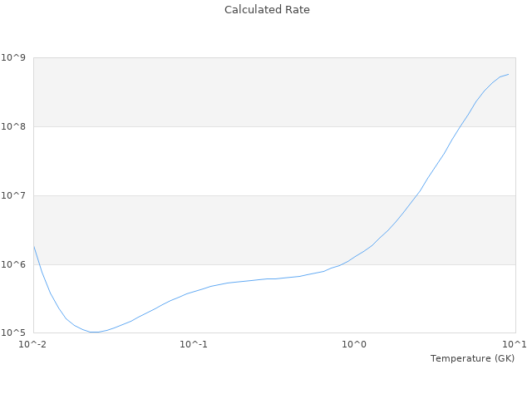The width and height of the screenshot is (532, 399).
Task: Click the "Calculated Rate" chart title
Action: pyautogui.click(x=266, y=10)
